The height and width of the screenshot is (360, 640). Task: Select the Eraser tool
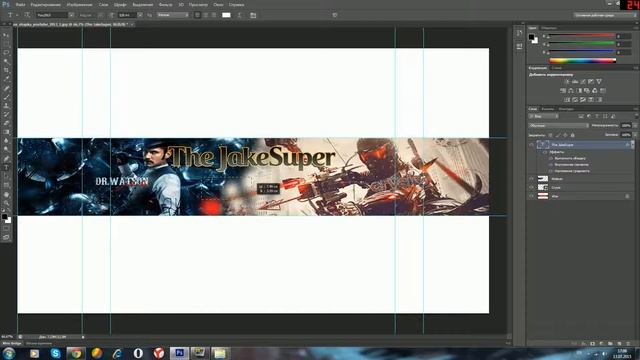(6, 123)
